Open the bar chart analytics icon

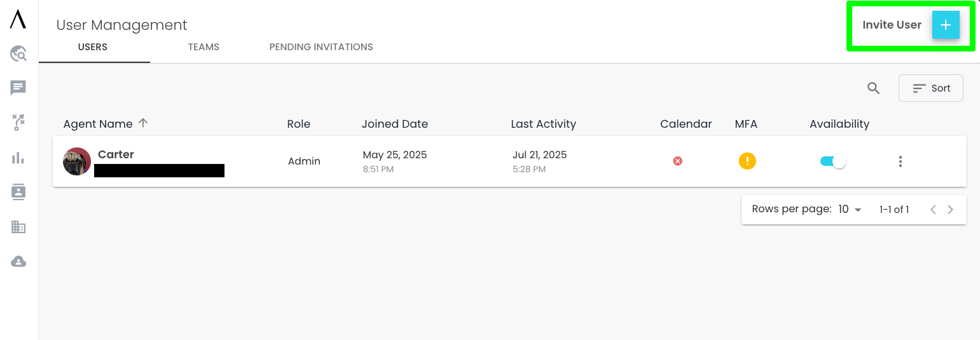click(18, 158)
